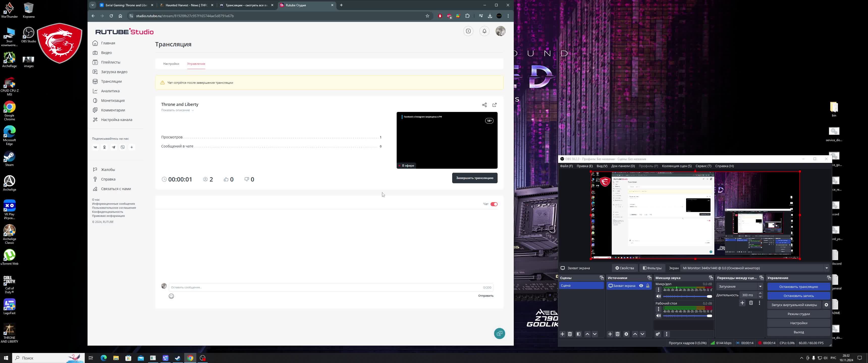Image resolution: width=868 pixels, height=363 pixels.
Task: Adjust the Рабочий стол volume slider
Action: pos(687,316)
